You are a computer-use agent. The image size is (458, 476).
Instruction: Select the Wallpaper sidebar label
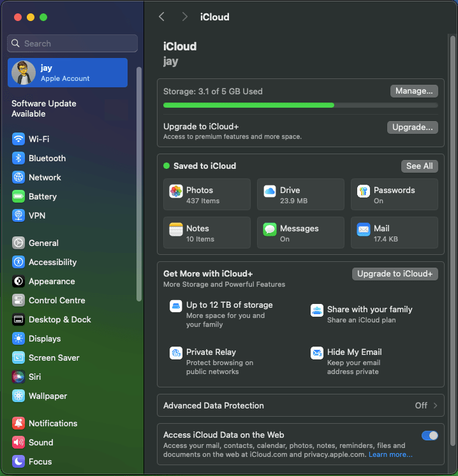pos(48,396)
